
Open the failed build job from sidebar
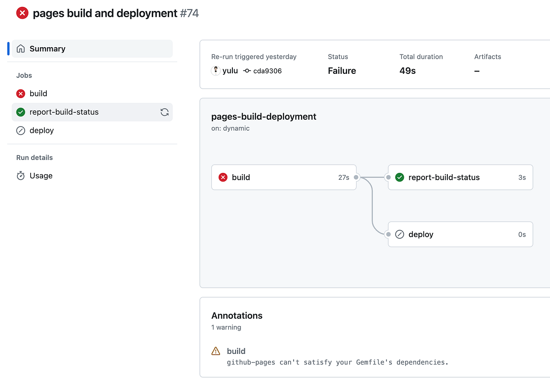tap(38, 94)
